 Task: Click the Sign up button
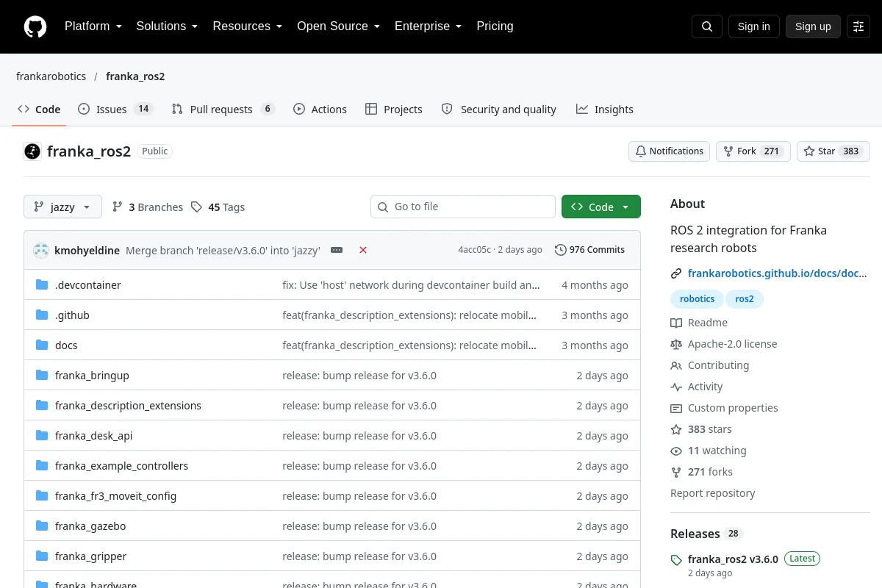point(813,26)
